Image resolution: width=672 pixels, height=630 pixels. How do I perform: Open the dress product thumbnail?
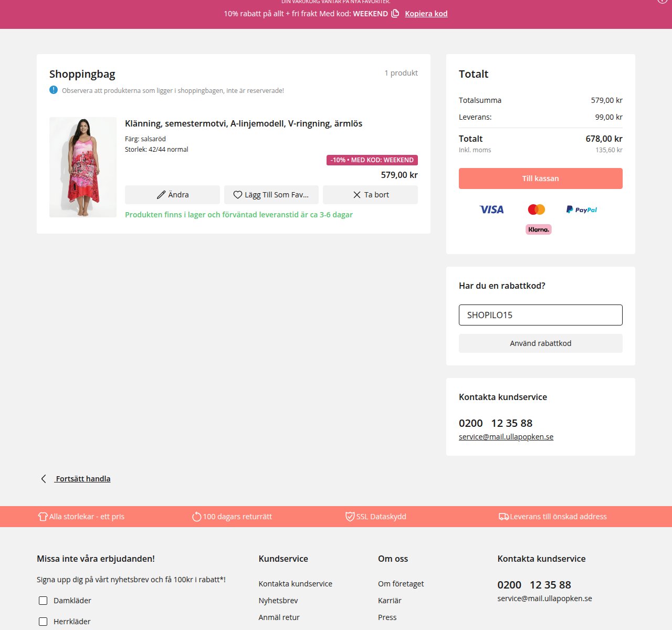(83, 167)
